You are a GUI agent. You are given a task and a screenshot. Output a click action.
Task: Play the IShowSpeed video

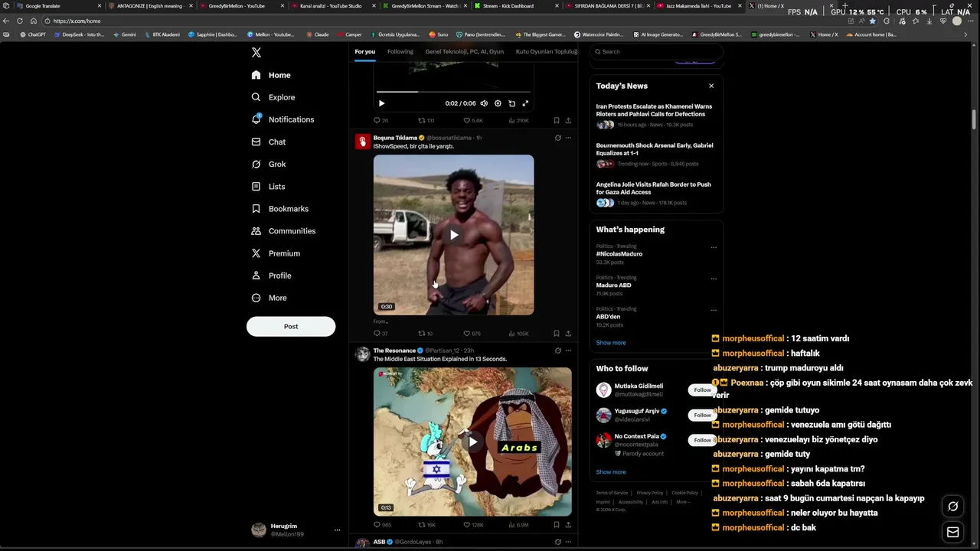pos(453,235)
